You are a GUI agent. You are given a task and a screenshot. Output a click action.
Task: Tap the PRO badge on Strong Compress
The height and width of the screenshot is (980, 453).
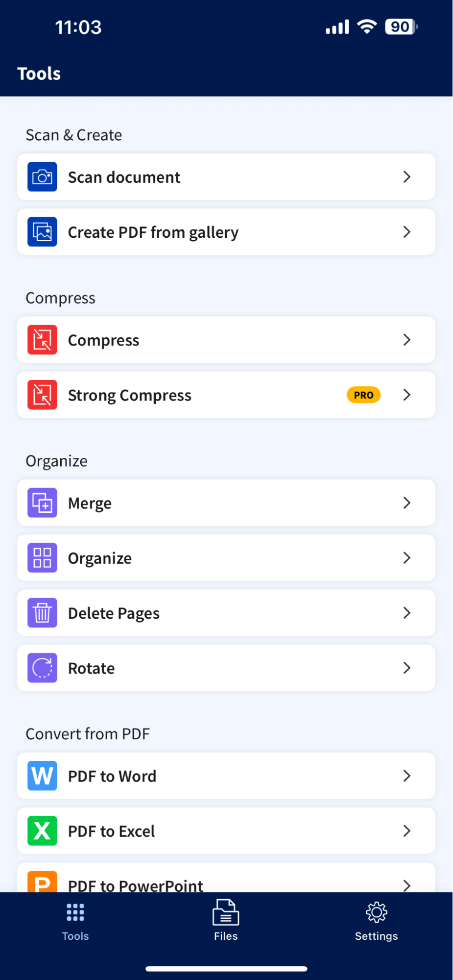(x=363, y=395)
